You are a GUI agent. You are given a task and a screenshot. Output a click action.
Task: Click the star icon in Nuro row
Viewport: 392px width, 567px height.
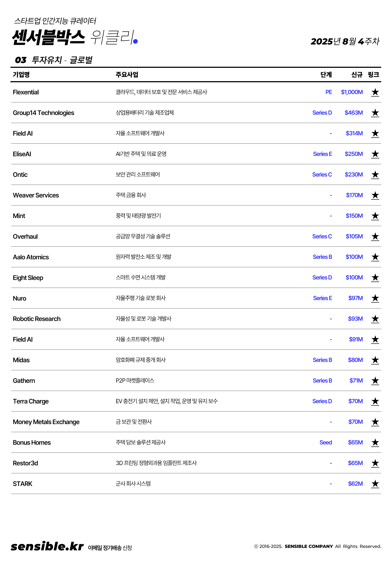pyautogui.click(x=375, y=298)
